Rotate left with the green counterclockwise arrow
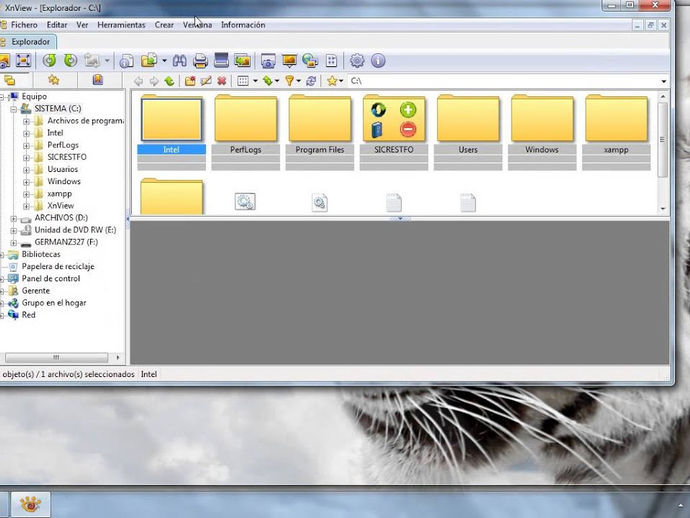Viewport: 690px width, 518px height. tap(49, 60)
